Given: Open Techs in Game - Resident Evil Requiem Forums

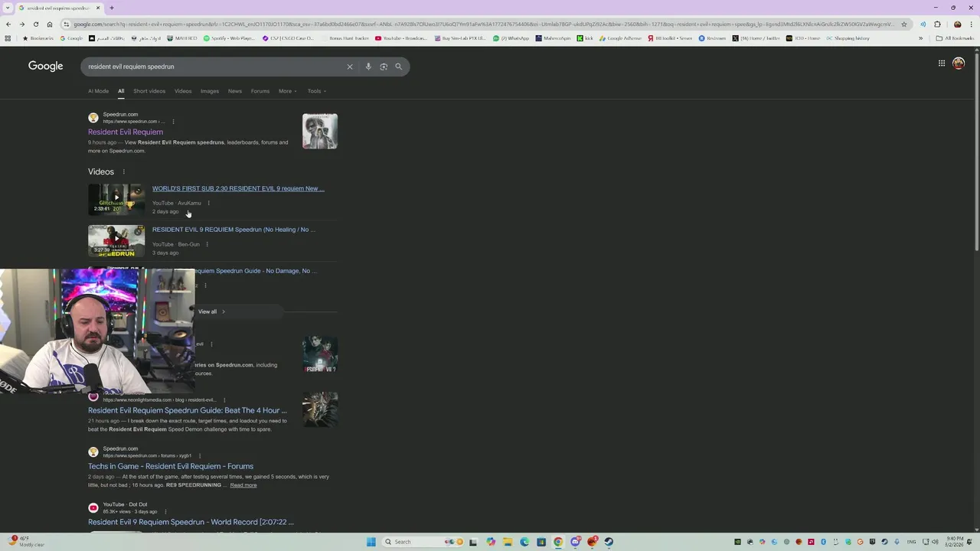Looking at the screenshot, I should click(171, 466).
